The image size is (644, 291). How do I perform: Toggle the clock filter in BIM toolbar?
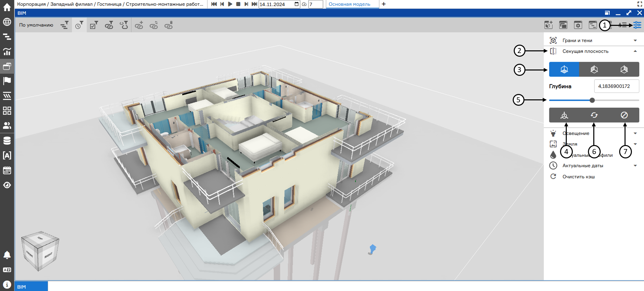tap(79, 25)
